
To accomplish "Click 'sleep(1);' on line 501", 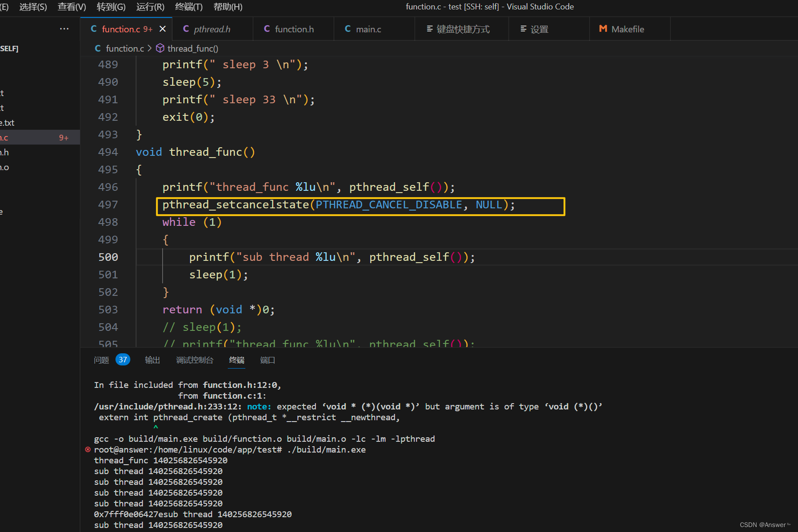I will coord(219,275).
